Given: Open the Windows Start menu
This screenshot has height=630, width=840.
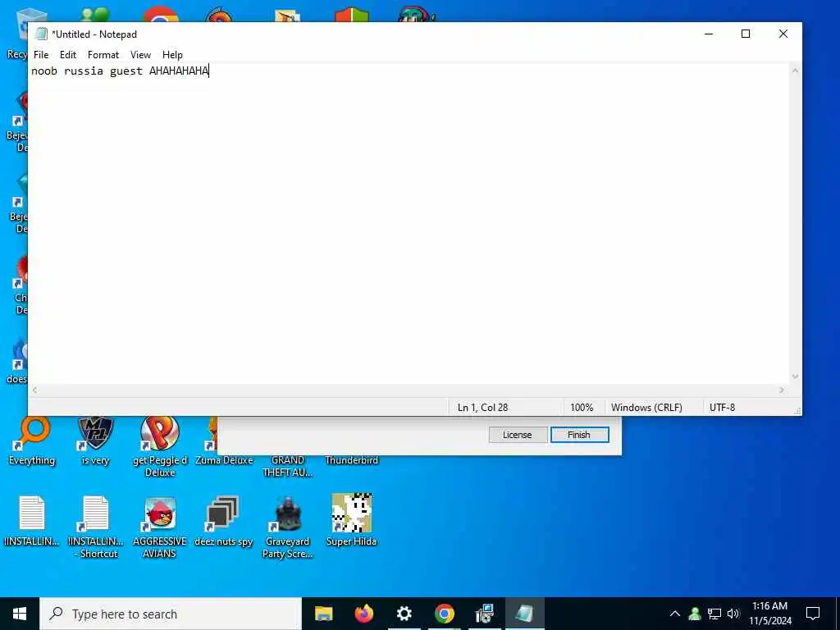Looking at the screenshot, I should click(20, 614).
